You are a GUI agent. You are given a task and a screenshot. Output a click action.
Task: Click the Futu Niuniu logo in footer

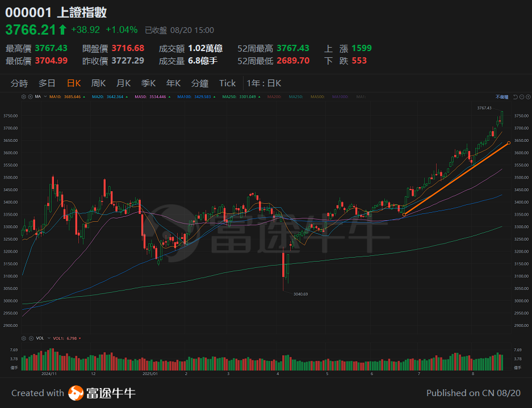(101, 393)
